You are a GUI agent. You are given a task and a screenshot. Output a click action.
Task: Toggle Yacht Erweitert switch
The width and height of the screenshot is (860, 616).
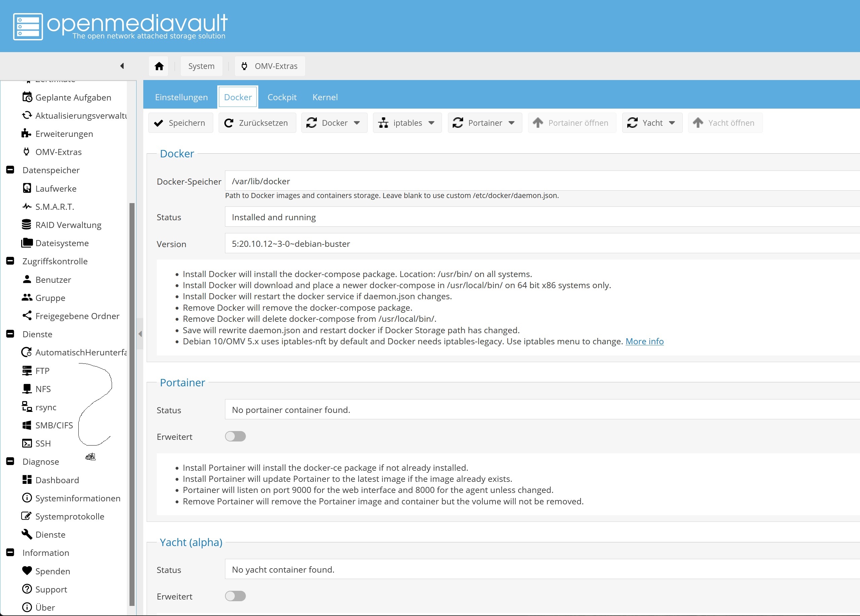[x=235, y=596]
